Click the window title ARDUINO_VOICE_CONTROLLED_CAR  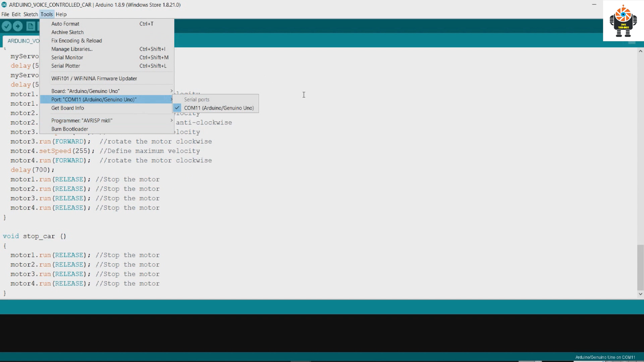[50, 5]
